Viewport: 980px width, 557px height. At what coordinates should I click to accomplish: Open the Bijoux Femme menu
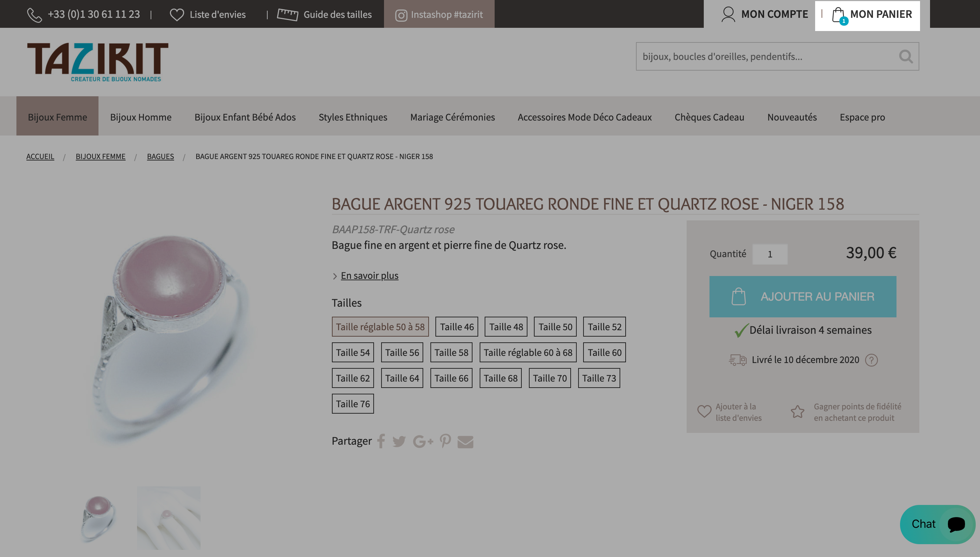point(57,116)
